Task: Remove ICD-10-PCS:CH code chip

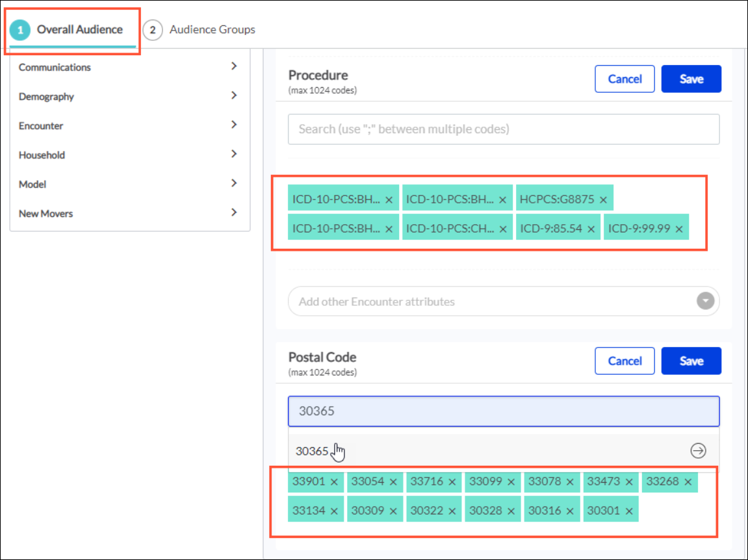Action: click(x=502, y=229)
